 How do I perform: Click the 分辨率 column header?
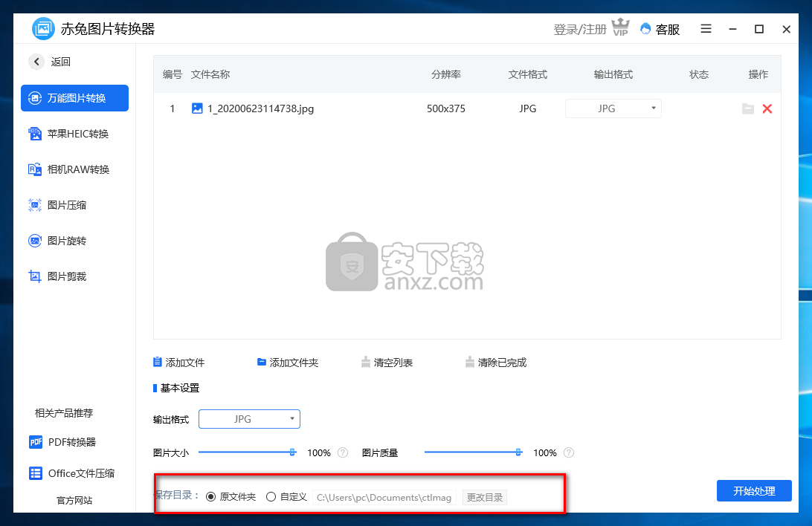point(446,74)
